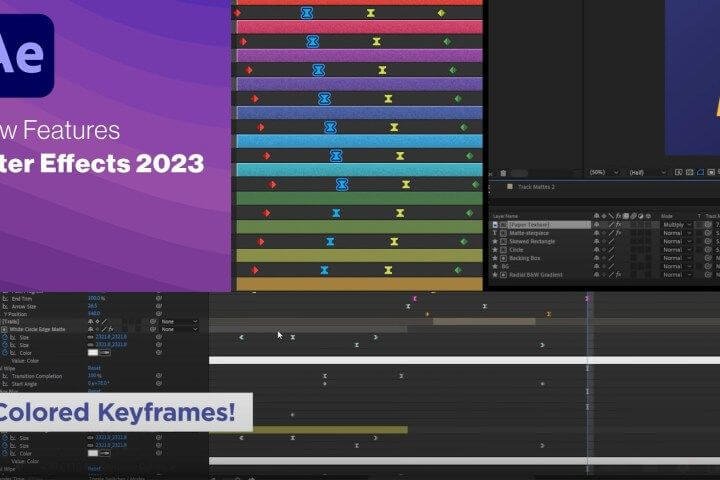
Task: Switch to the Track Mattes 2 tab
Action: [536, 187]
